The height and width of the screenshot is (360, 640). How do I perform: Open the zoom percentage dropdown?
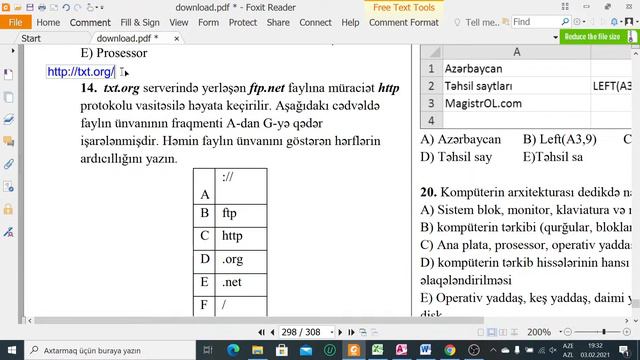click(560, 332)
